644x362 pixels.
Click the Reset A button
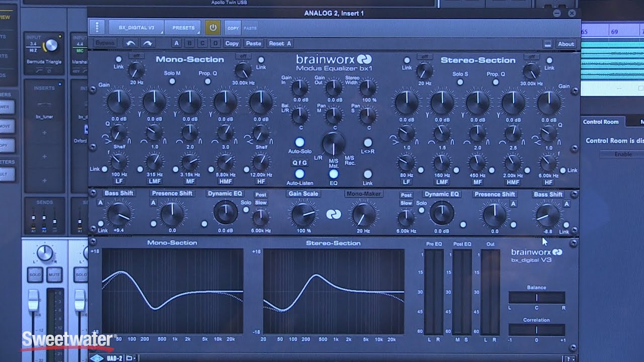pos(280,44)
